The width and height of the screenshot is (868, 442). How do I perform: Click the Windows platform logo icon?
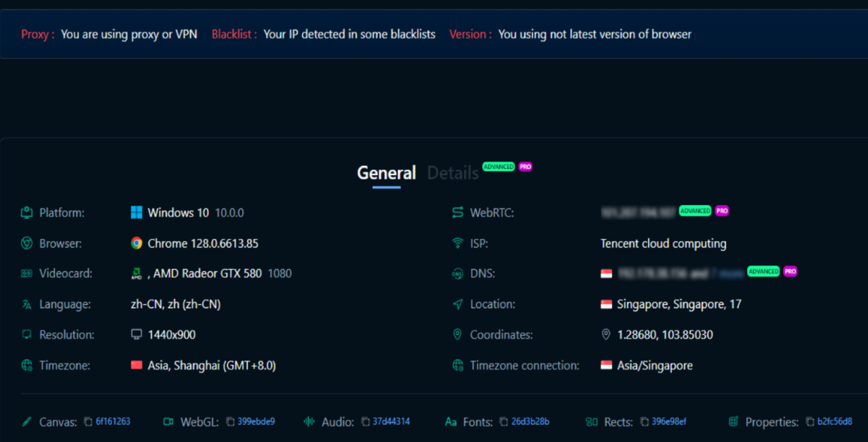point(136,213)
